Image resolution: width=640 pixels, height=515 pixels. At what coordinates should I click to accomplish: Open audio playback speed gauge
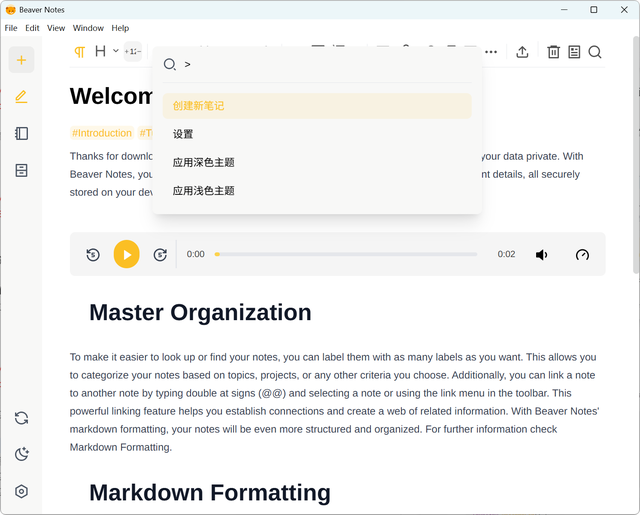[x=582, y=255]
